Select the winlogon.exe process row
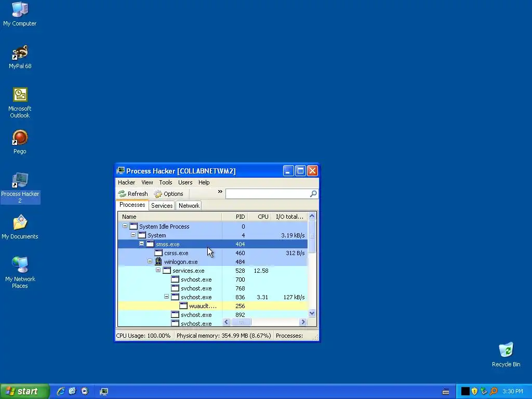532x399 pixels. pyautogui.click(x=212, y=262)
